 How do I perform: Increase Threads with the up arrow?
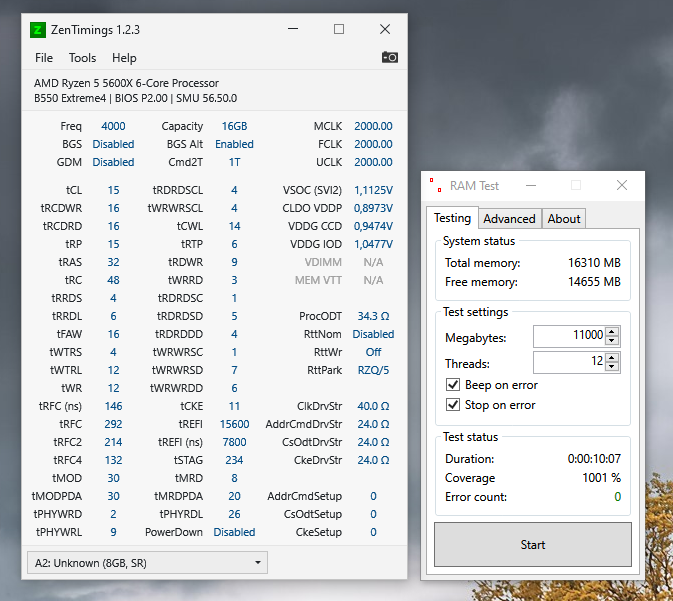tap(612, 357)
